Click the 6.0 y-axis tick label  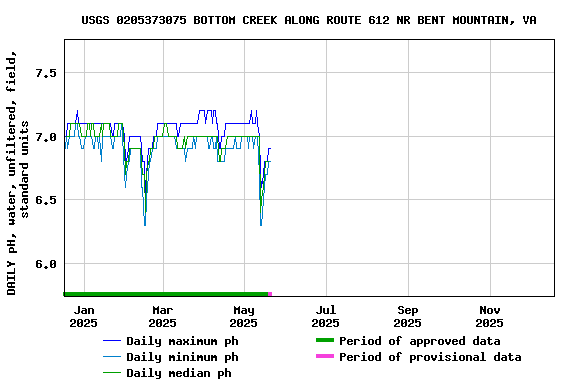point(46,264)
